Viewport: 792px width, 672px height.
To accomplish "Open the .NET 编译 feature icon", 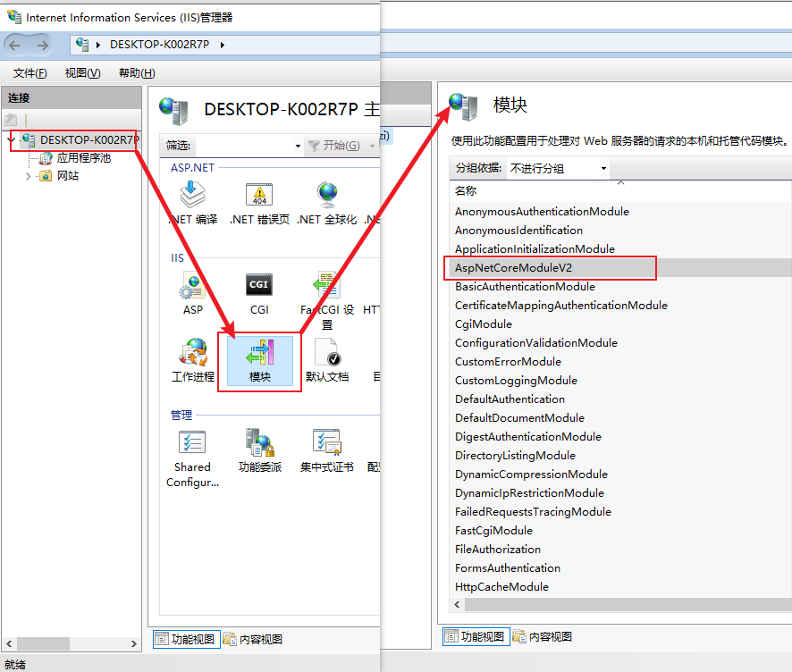I will (192, 203).
